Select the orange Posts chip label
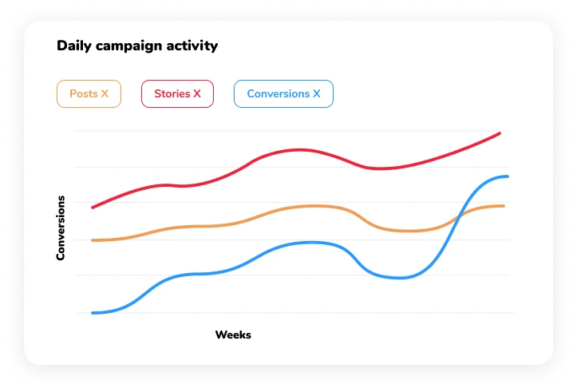577x392 pixels. (x=83, y=94)
